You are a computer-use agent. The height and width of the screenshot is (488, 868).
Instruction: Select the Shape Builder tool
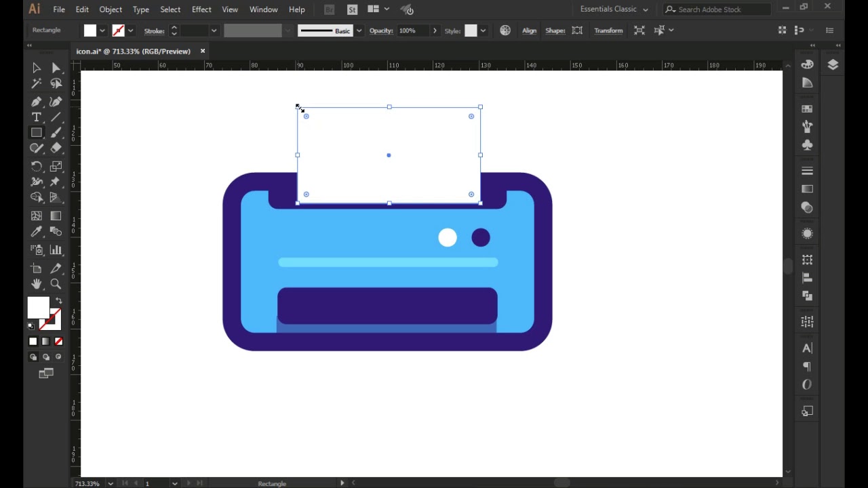click(x=37, y=197)
